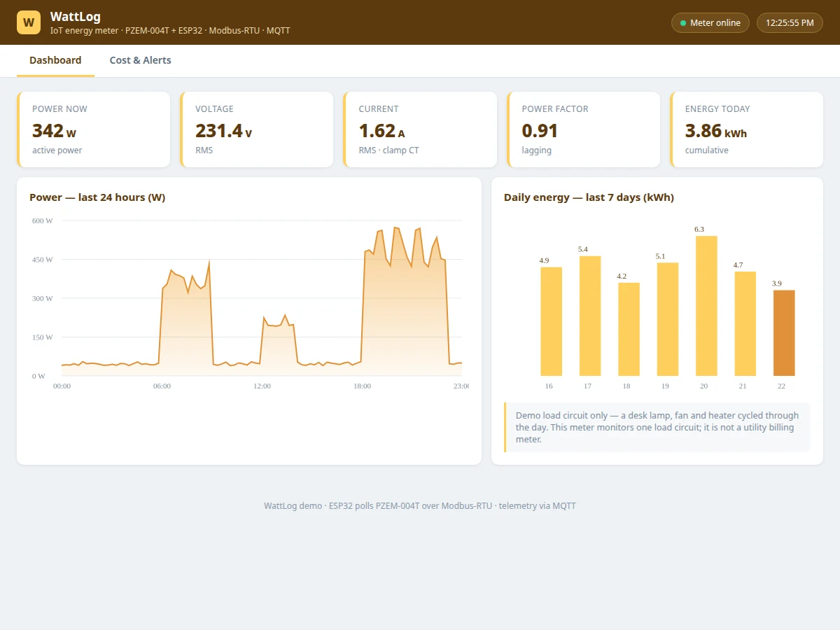Click the day 18 bar labeled 4.2
The width and height of the screenshot is (840, 630).
click(x=629, y=329)
